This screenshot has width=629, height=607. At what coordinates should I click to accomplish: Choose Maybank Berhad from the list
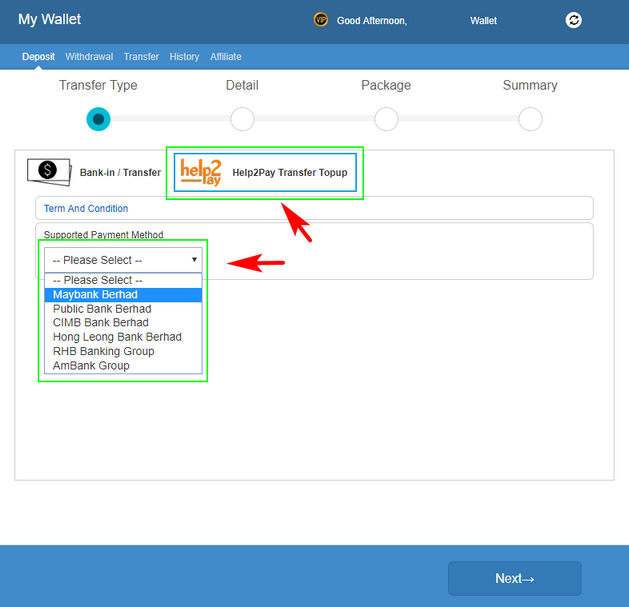point(95,295)
